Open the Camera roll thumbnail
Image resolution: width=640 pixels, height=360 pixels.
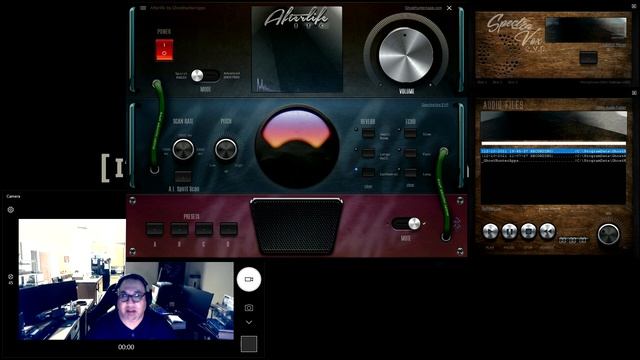[x=249, y=344]
